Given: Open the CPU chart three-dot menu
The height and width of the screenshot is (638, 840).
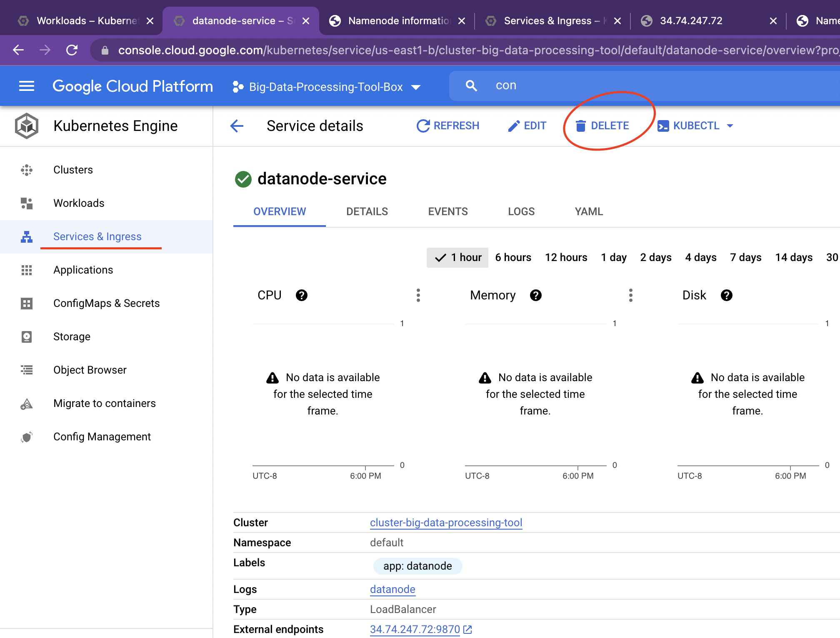Looking at the screenshot, I should point(418,295).
